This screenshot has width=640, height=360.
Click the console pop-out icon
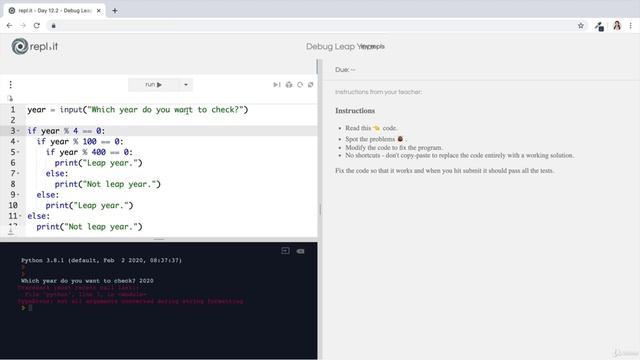click(285, 251)
